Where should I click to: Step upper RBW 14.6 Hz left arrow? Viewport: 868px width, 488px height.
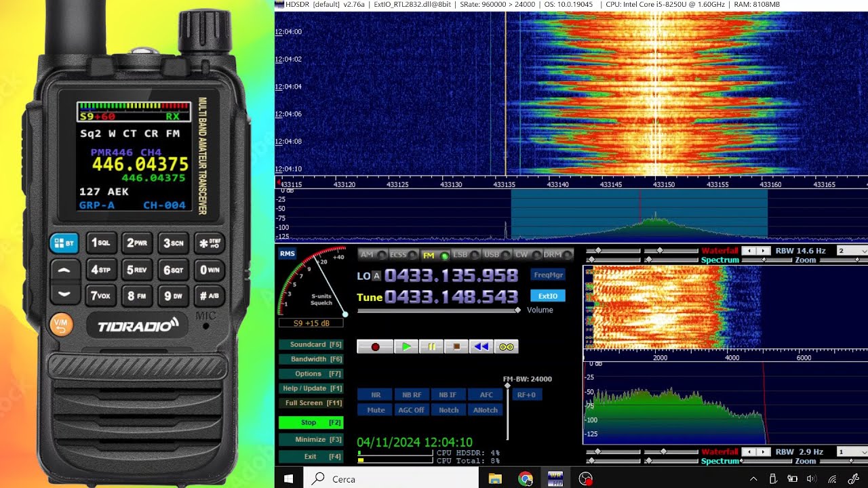[748, 251]
